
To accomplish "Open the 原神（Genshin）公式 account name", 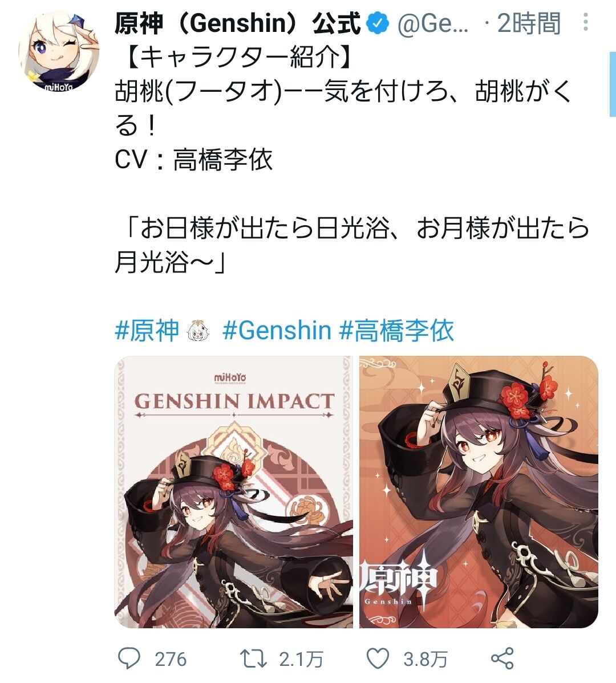I will (238, 23).
